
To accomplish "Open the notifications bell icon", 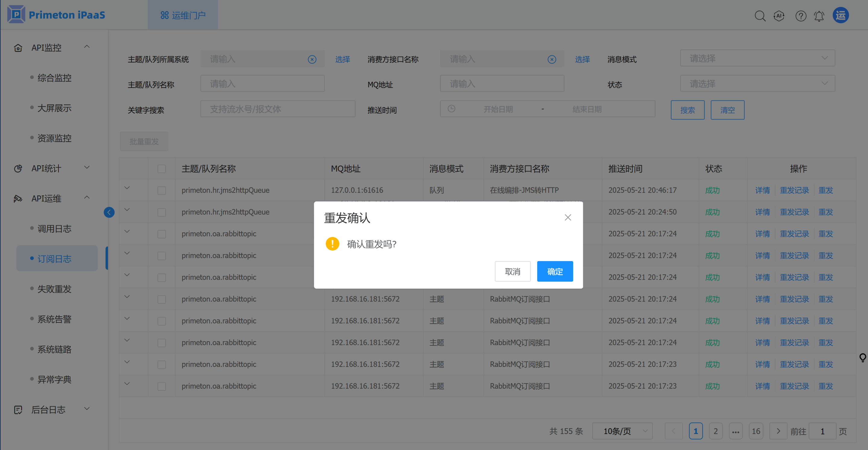I will tap(819, 16).
